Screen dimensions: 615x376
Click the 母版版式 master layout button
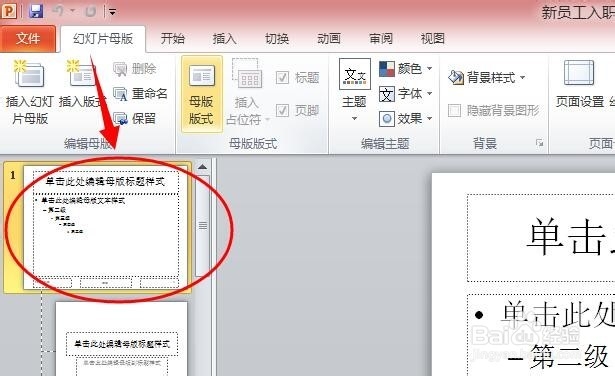pos(202,94)
